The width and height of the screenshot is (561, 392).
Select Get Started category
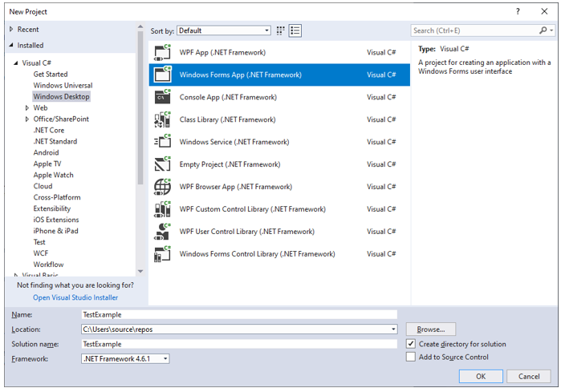[51, 74]
